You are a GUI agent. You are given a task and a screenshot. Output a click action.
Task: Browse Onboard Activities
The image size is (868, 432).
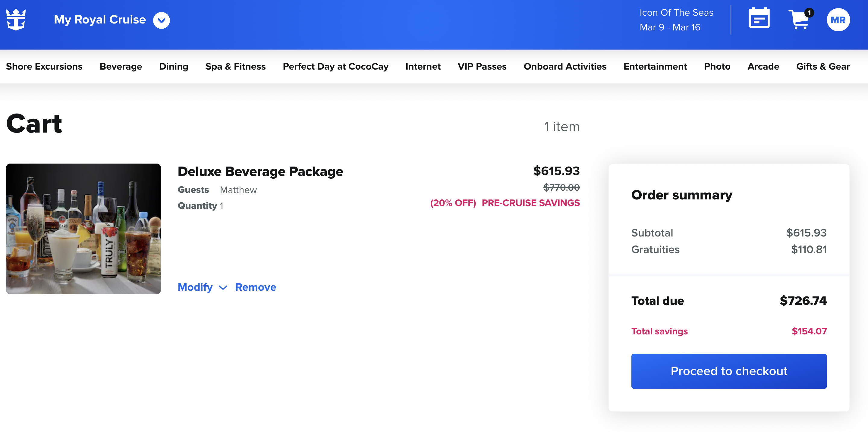pyautogui.click(x=565, y=66)
